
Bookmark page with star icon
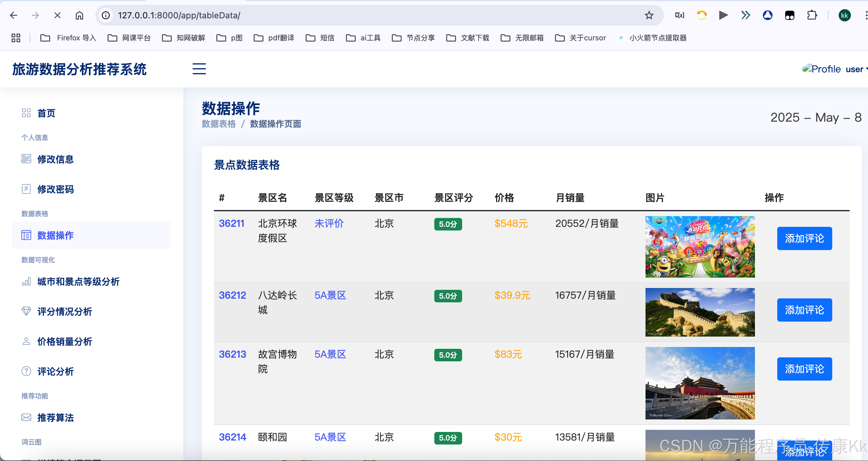(x=649, y=15)
